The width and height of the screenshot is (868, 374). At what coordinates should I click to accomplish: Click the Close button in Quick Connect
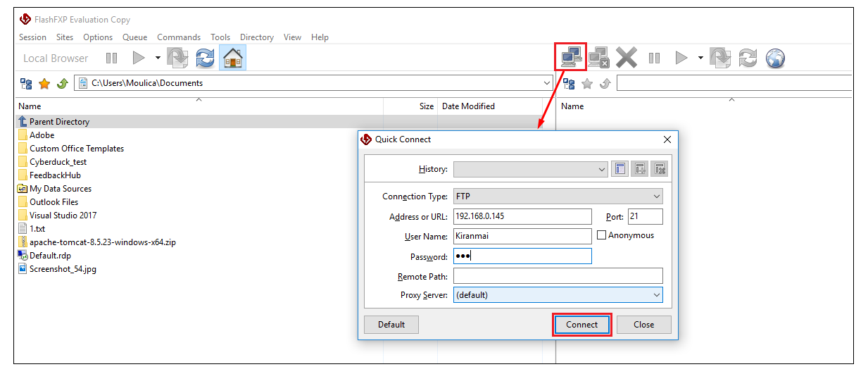(643, 325)
